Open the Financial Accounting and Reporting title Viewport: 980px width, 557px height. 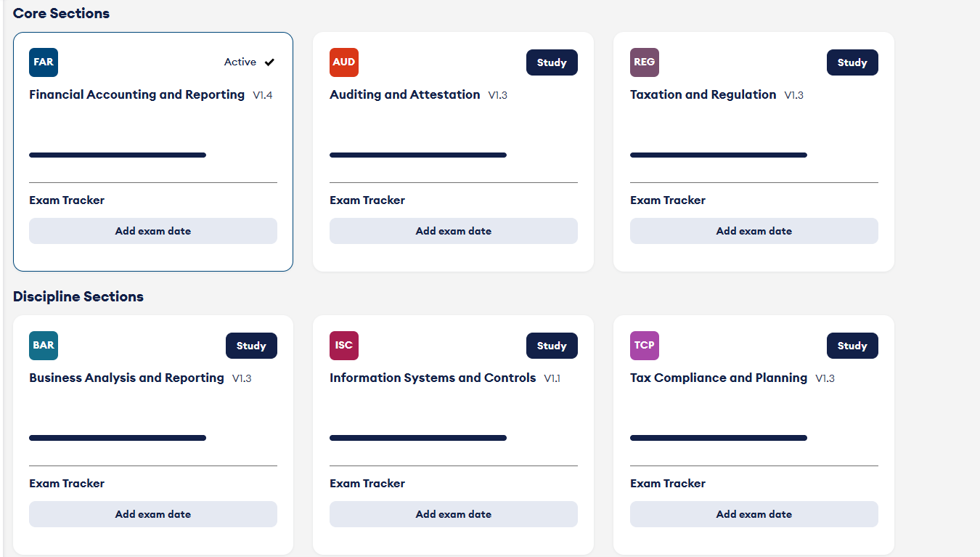[137, 94]
